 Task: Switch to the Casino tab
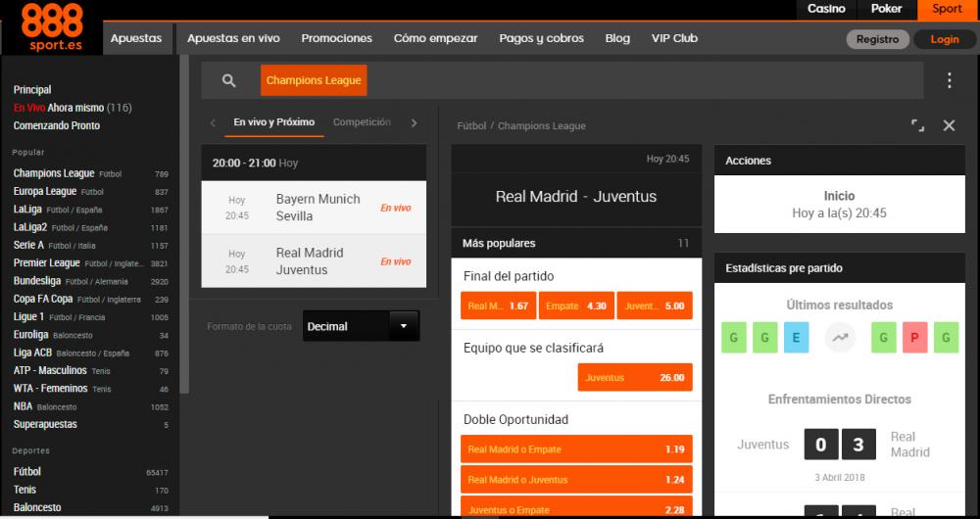point(826,9)
